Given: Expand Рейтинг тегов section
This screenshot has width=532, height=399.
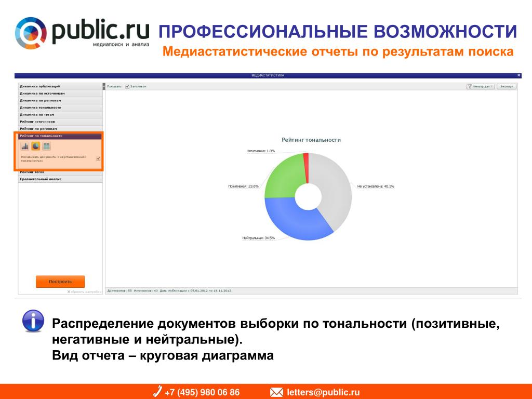Looking at the screenshot, I should [60, 172].
